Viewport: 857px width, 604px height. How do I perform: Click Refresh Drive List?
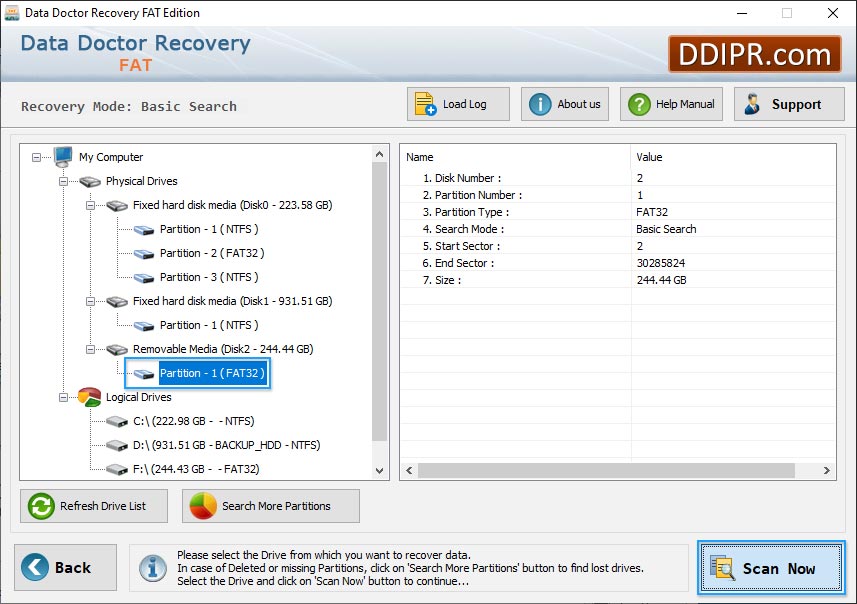pyautogui.click(x=94, y=506)
